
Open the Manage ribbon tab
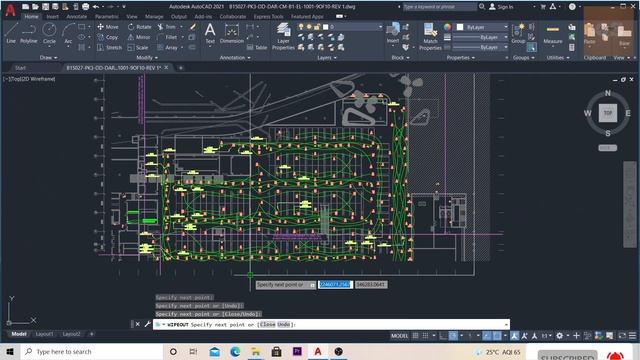pyautogui.click(x=154, y=17)
